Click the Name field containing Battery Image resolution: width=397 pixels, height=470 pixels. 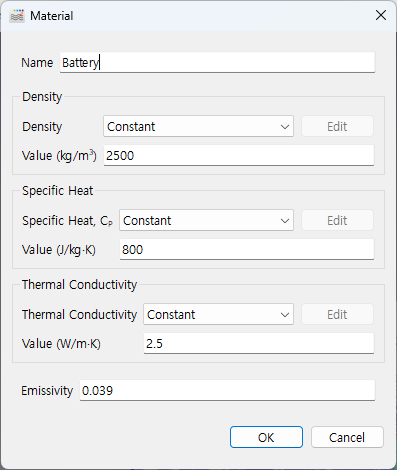point(217,62)
